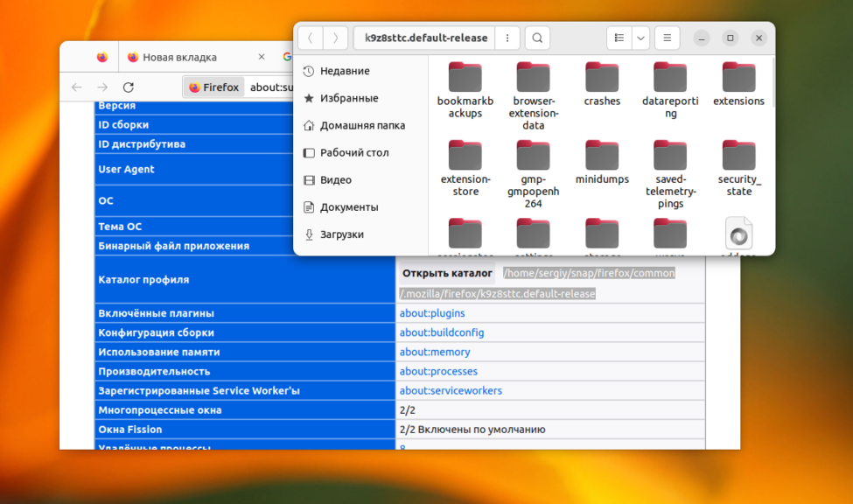853x504 pixels.
Task: Open Рабочий стол in sidebar
Action: coord(361,152)
